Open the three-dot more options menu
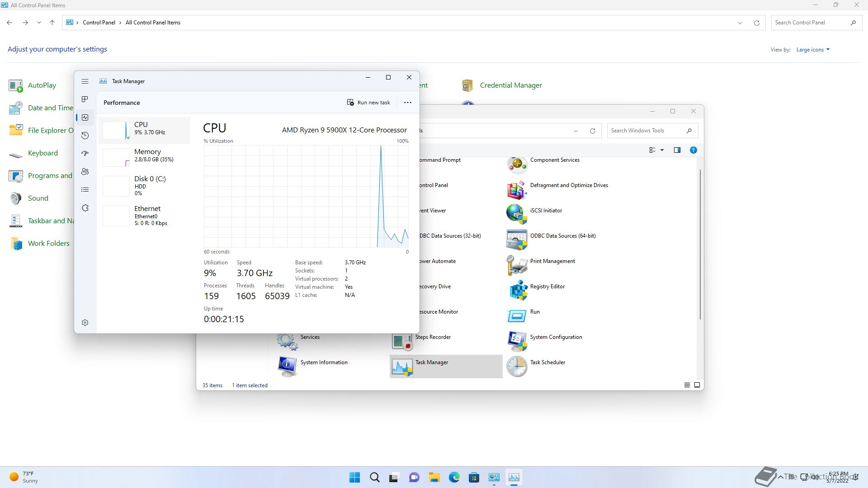 click(407, 103)
